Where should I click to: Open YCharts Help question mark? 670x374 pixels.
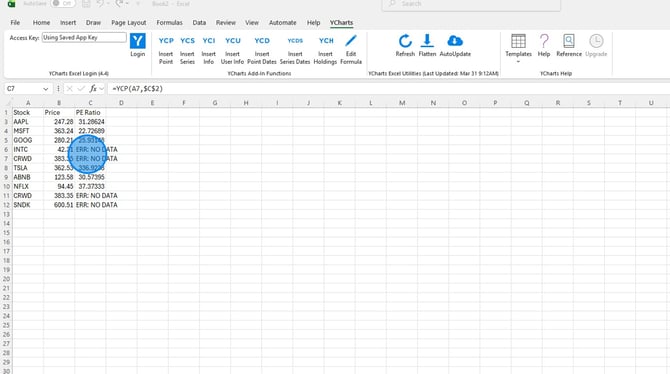(544, 41)
